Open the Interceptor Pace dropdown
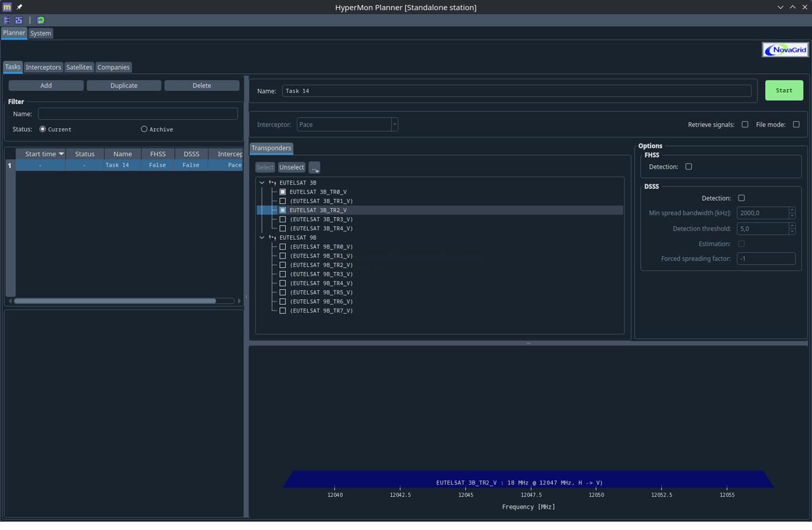Image resolution: width=812 pixels, height=530 pixels. [x=347, y=124]
